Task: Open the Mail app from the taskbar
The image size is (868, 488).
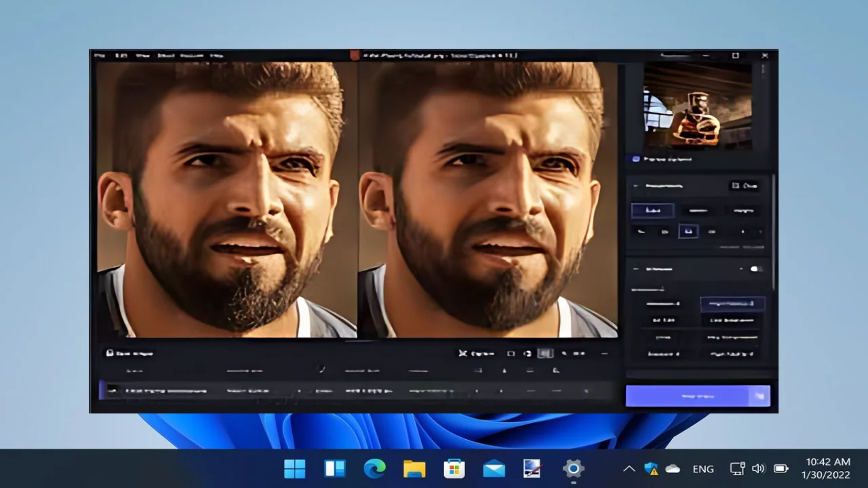Action: pos(494,468)
